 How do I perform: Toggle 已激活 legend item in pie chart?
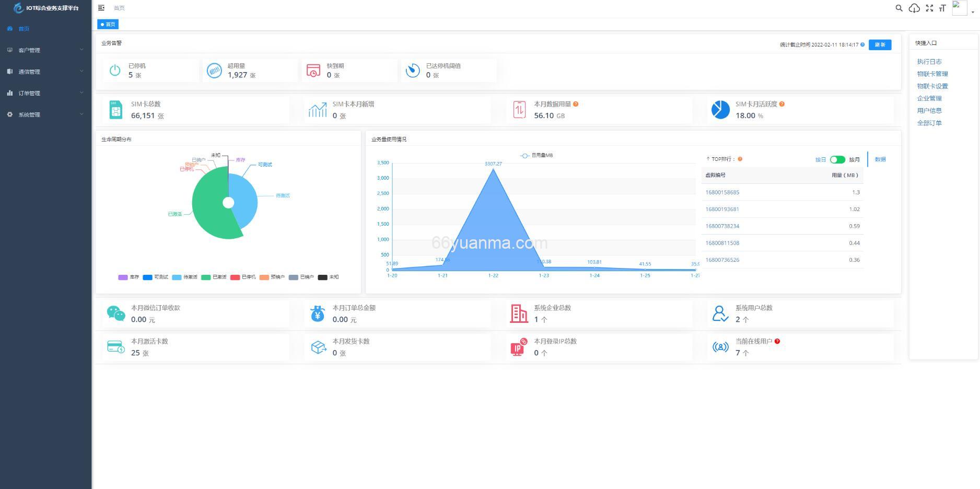coord(214,277)
